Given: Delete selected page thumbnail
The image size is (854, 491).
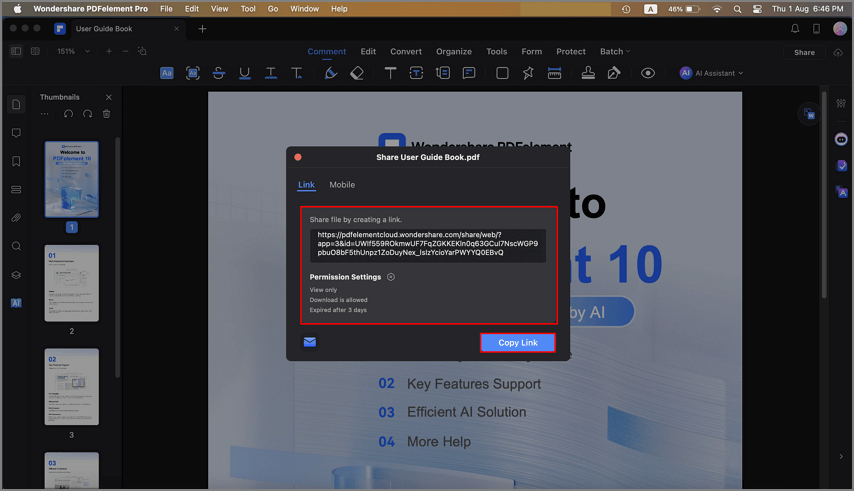Looking at the screenshot, I should [107, 114].
